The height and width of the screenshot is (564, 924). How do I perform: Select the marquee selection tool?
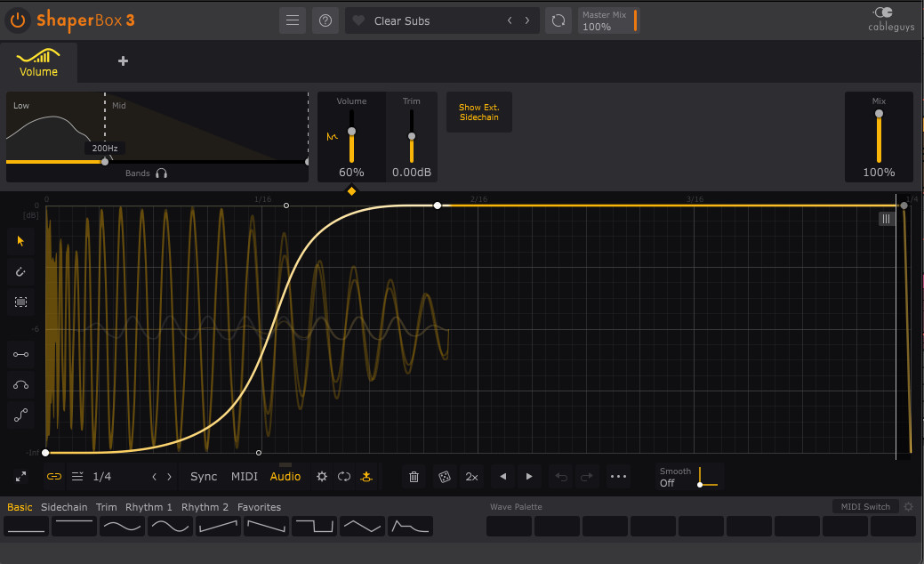coord(20,302)
